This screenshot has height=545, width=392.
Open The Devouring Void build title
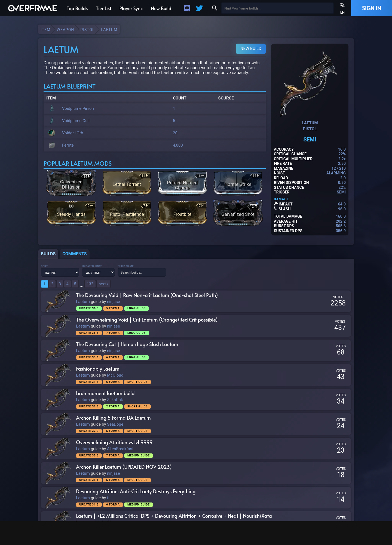coord(147,295)
